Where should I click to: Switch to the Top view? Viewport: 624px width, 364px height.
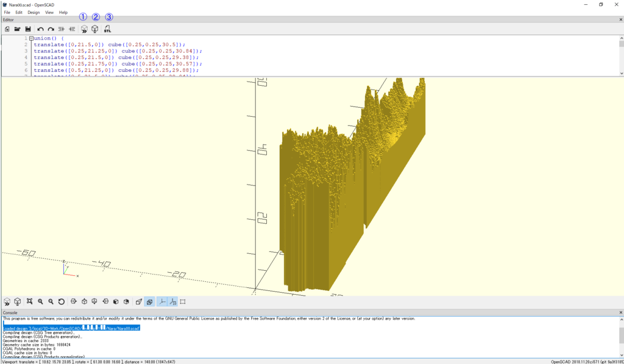[x=84, y=302]
